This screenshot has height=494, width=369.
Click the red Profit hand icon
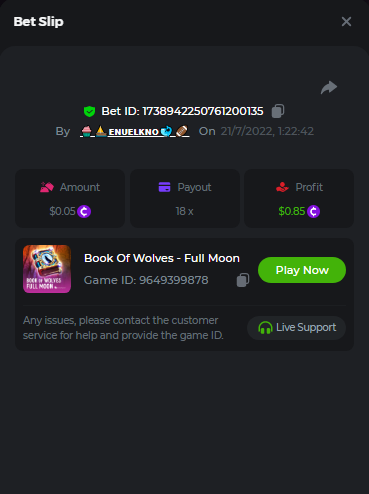click(282, 187)
